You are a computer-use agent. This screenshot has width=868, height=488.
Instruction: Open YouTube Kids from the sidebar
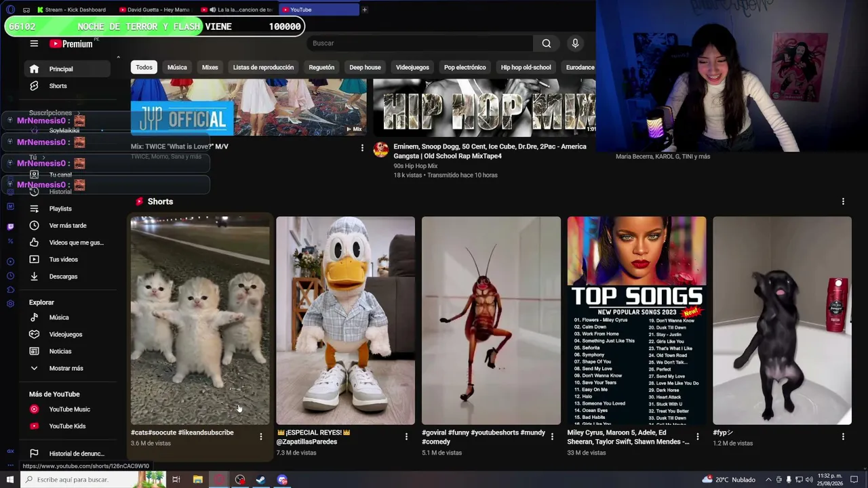[x=67, y=426]
